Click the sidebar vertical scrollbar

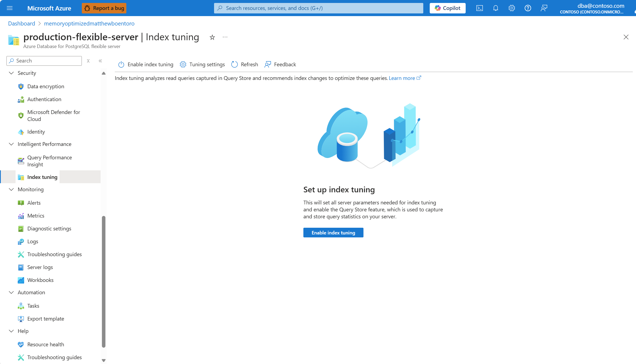[104, 282]
